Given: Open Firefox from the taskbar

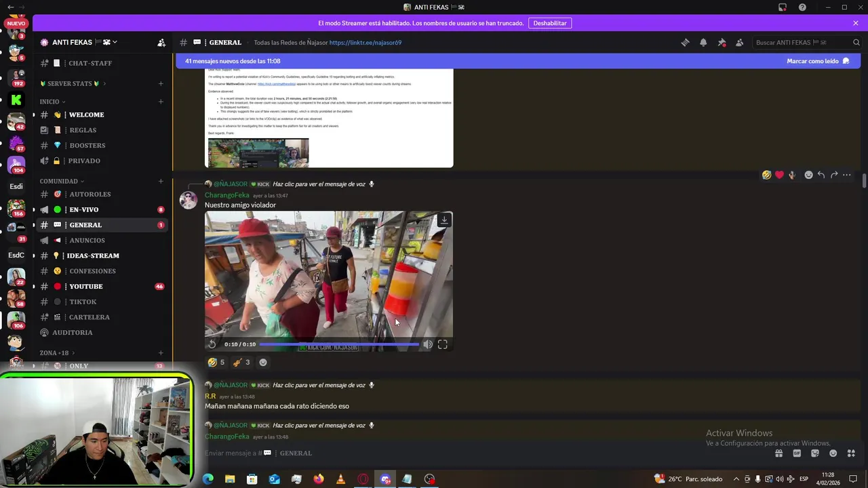Looking at the screenshot, I should (x=319, y=479).
